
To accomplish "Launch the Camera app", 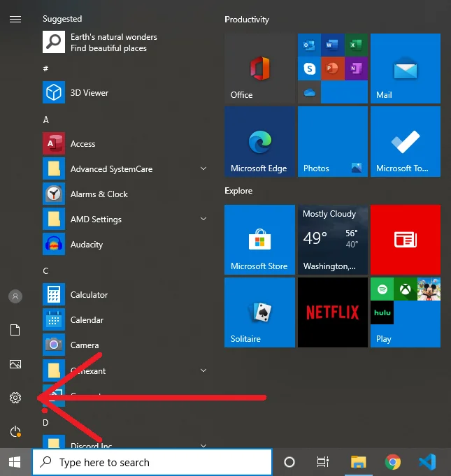I will pyautogui.click(x=124, y=345).
